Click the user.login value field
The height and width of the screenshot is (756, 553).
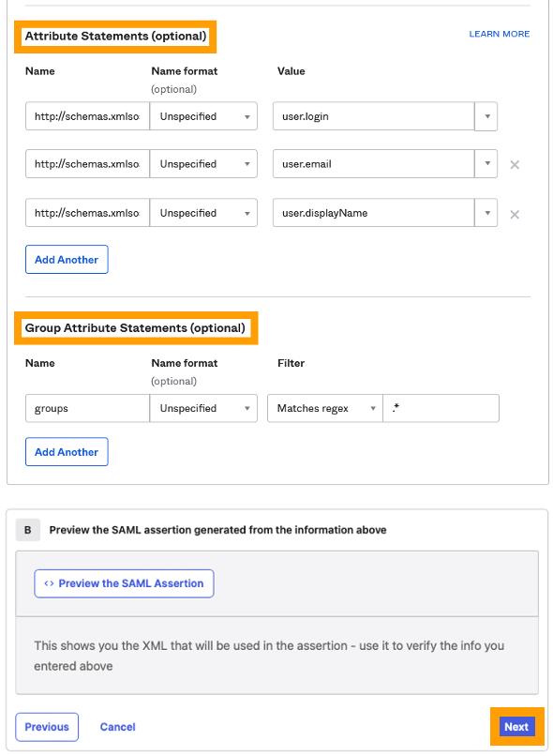tap(374, 116)
